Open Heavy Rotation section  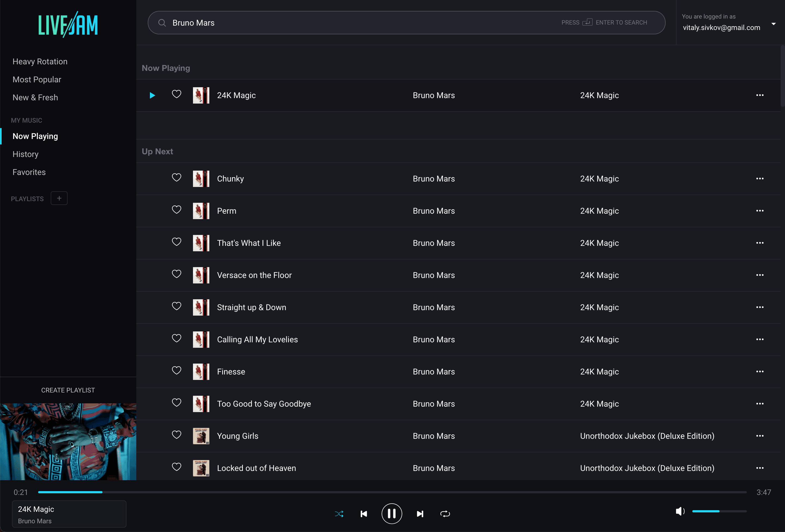point(40,62)
